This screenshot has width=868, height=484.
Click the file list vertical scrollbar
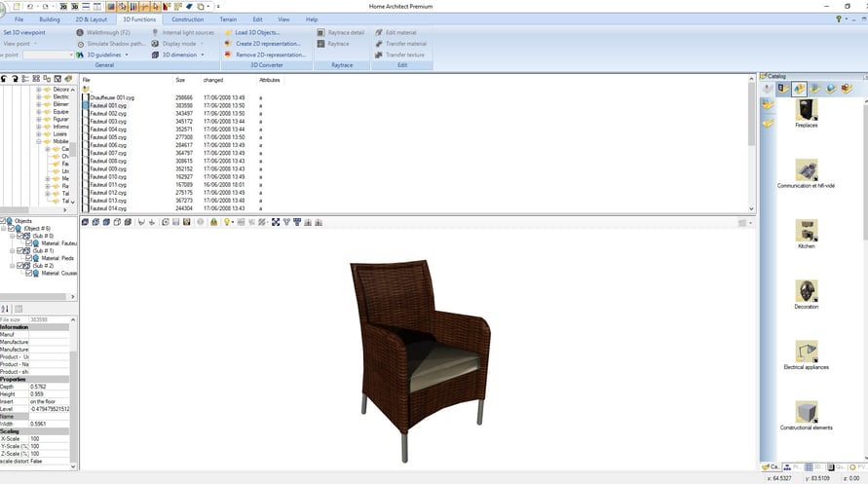point(751,144)
